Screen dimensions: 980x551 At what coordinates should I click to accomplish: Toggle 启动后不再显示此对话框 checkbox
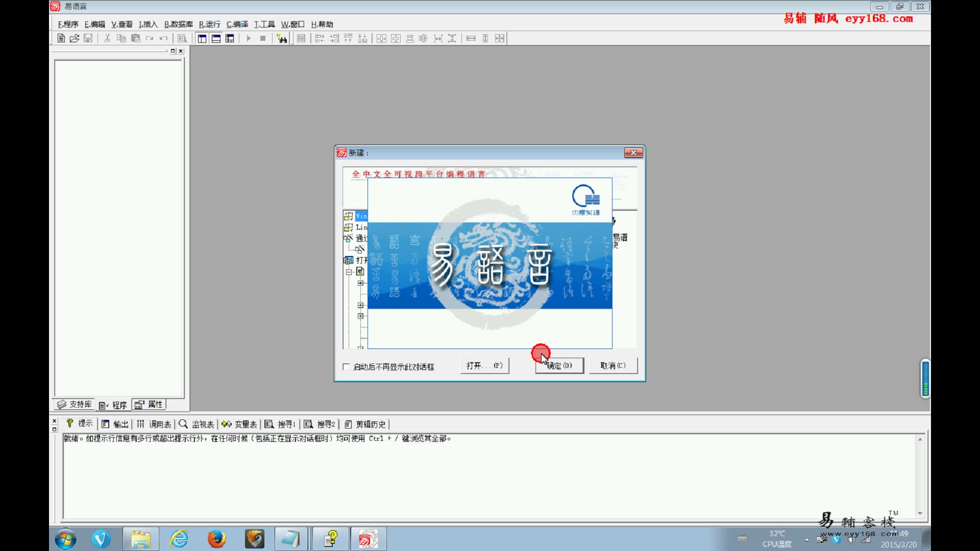click(346, 367)
